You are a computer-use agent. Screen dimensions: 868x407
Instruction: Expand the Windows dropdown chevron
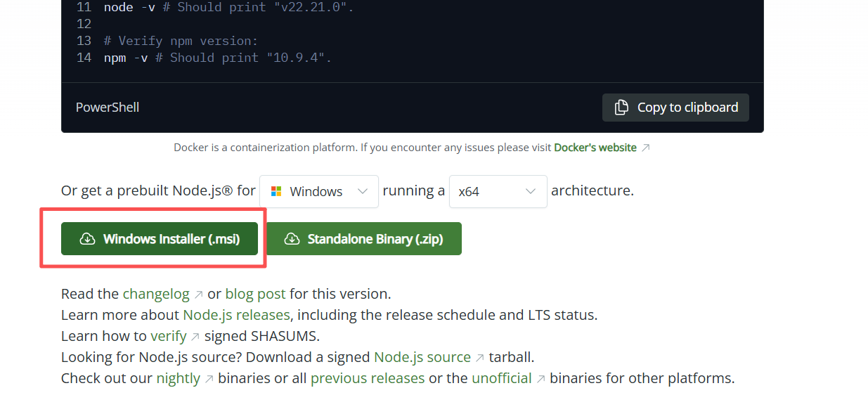363,191
